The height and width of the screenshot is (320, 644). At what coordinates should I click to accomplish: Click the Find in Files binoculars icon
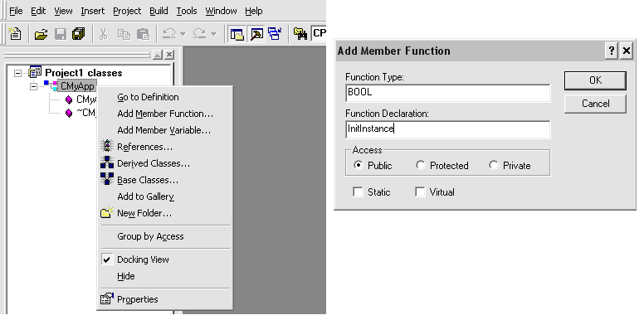(300, 34)
